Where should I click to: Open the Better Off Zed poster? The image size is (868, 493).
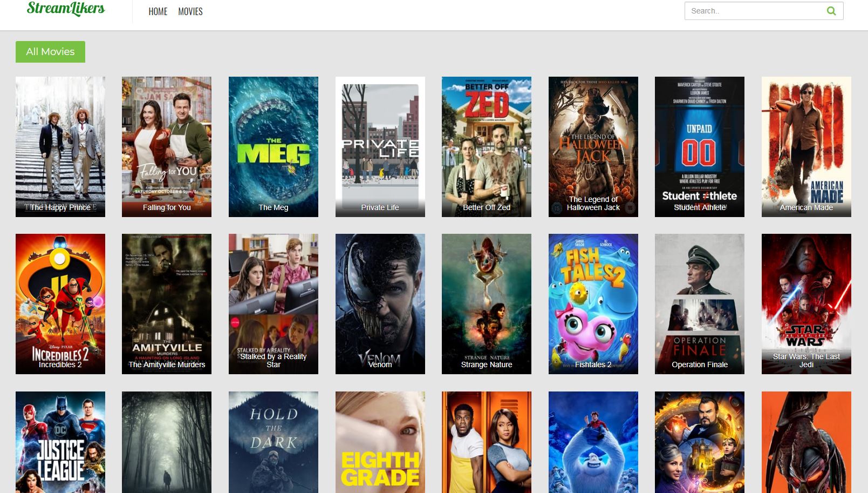point(486,146)
